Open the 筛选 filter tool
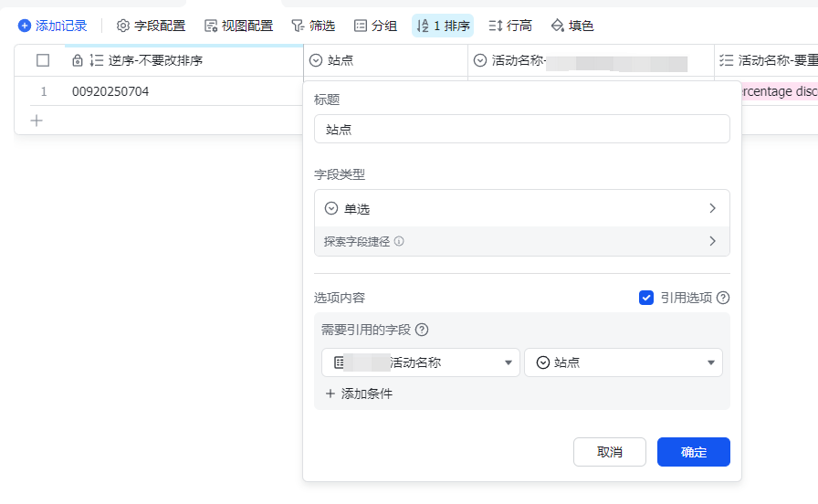818x504 pixels. (x=312, y=26)
